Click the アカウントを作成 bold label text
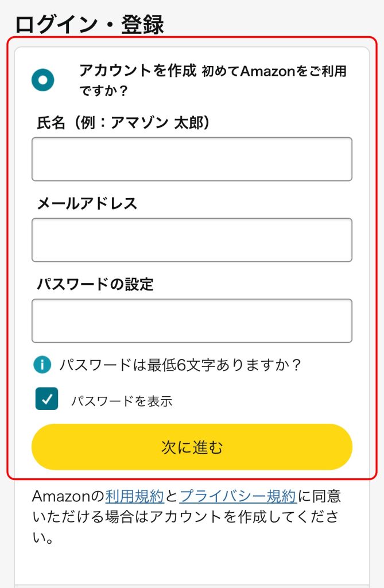The height and width of the screenshot is (588, 384). coord(138,70)
